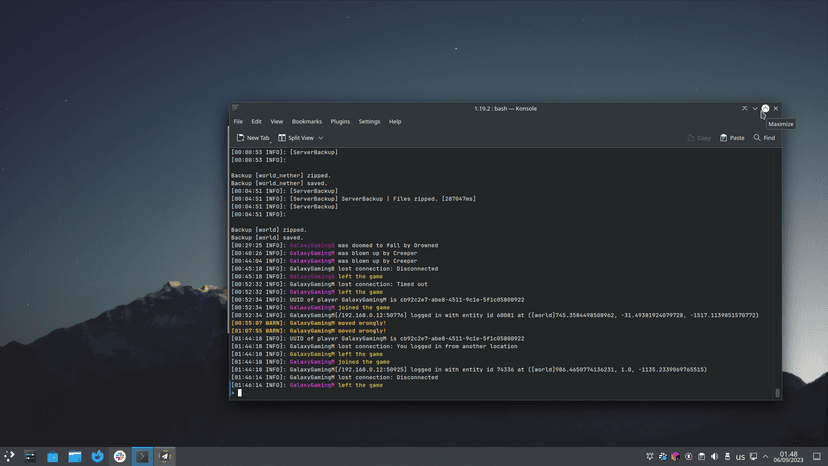Screen dimensions: 828x466
Task: Open Find in the Konsole toolbar
Action: (764, 138)
